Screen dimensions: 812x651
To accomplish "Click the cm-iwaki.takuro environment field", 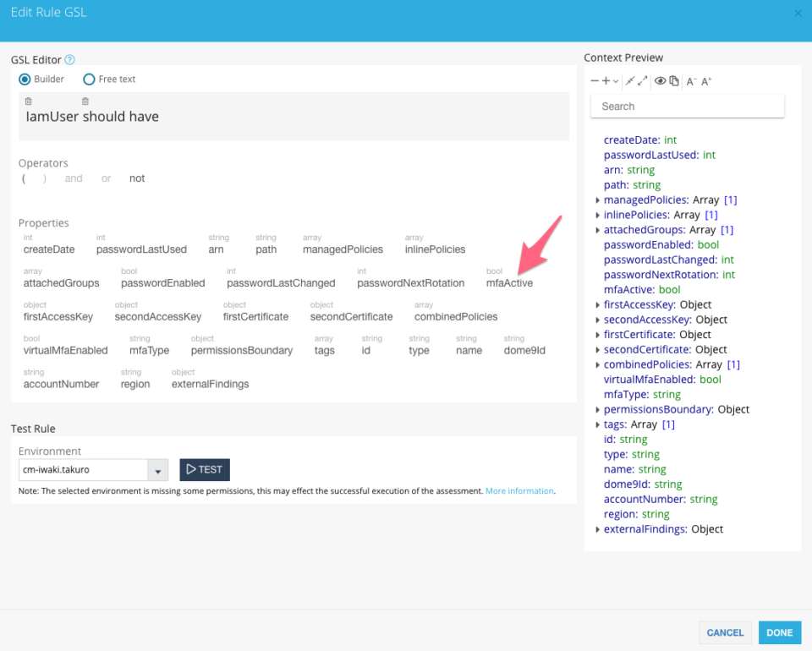I will click(x=84, y=470).
